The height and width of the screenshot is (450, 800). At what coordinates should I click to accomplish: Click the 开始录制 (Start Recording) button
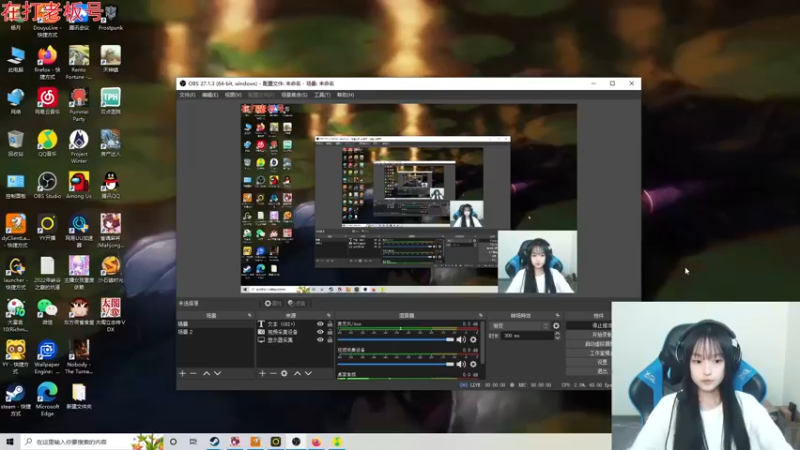click(589, 335)
